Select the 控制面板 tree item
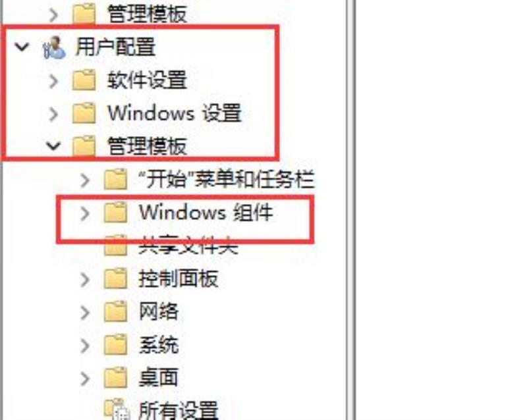 (x=179, y=279)
